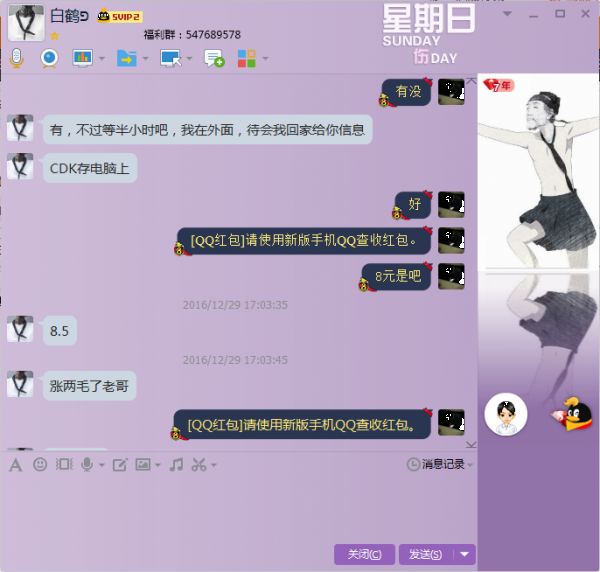This screenshot has height=572, width=600.
Task: Open the handwriting edit pad icon
Action: click(x=120, y=465)
